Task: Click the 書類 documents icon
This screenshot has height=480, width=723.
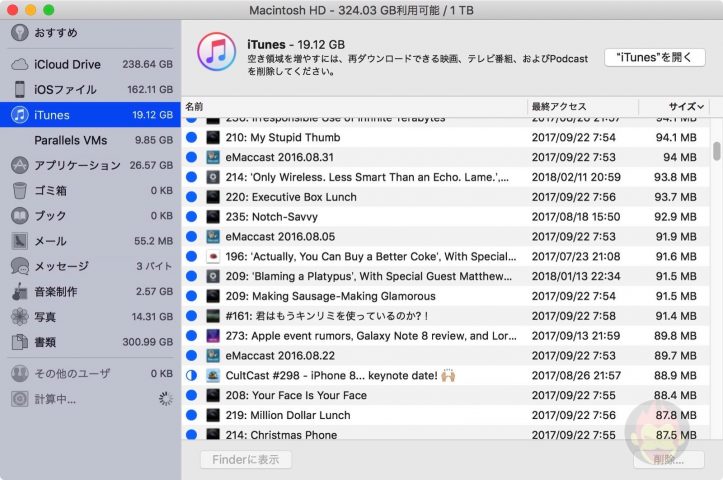Action: point(19,342)
